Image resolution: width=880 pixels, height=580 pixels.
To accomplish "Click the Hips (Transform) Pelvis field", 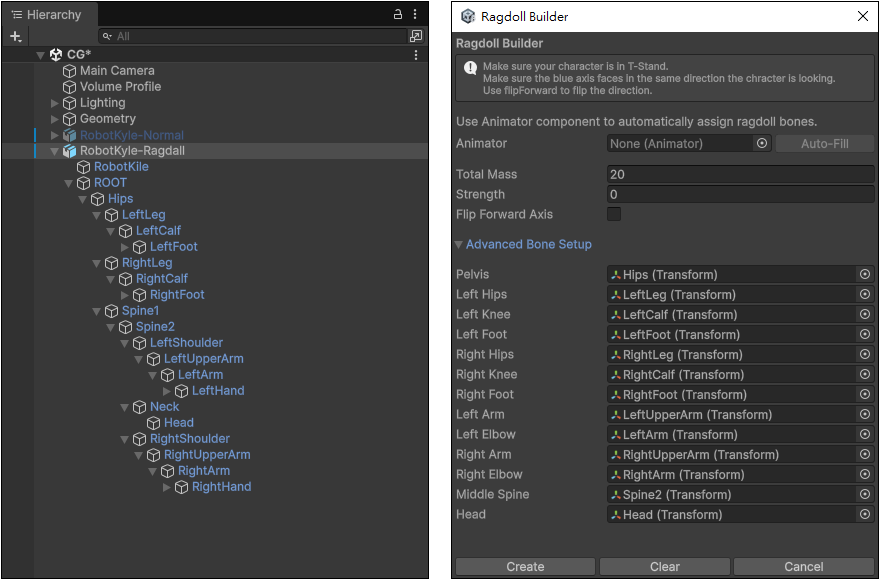I will [732, 275].
